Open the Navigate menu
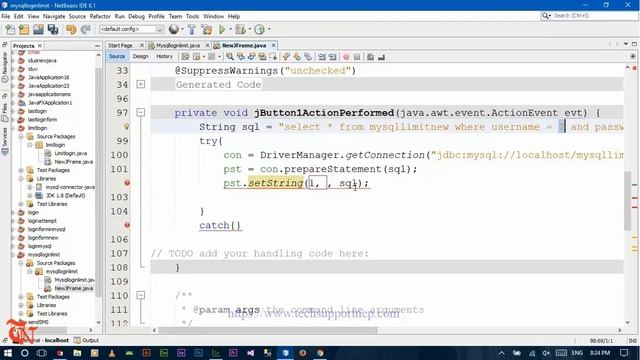Screen dimensions: 640x360 click(x=54, y=16)
